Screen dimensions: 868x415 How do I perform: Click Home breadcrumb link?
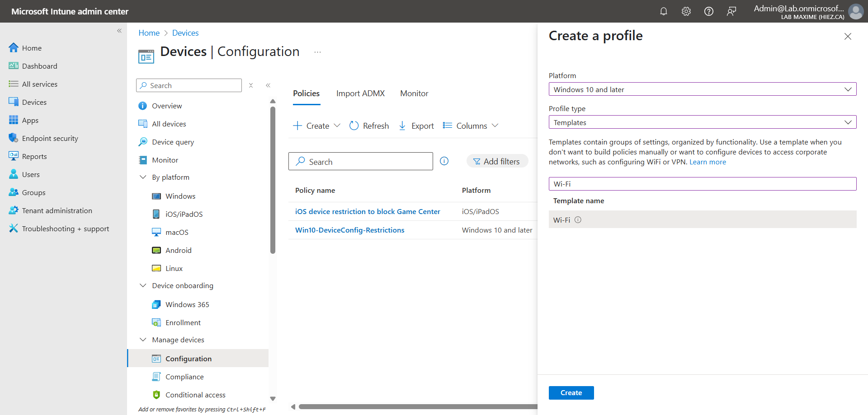pyautogui.click(x=149, y=33)
